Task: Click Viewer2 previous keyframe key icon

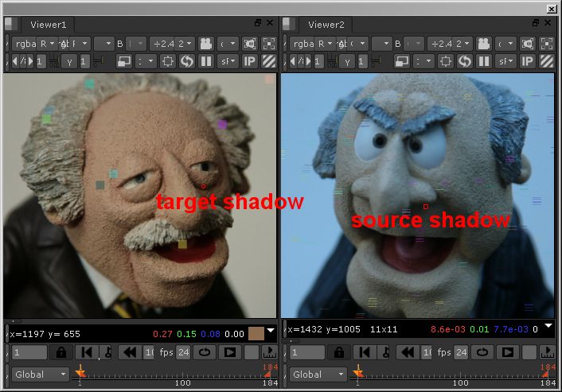Action: (385, 352)
